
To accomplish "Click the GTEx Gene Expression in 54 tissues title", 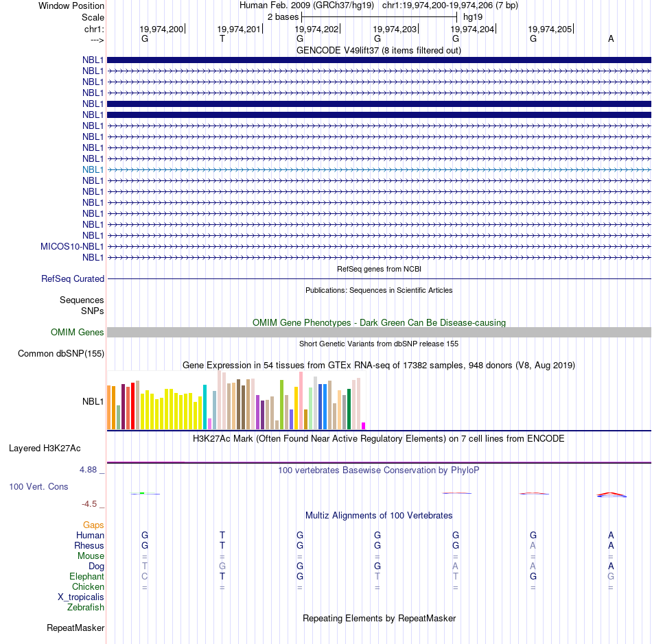I will 379,366.
